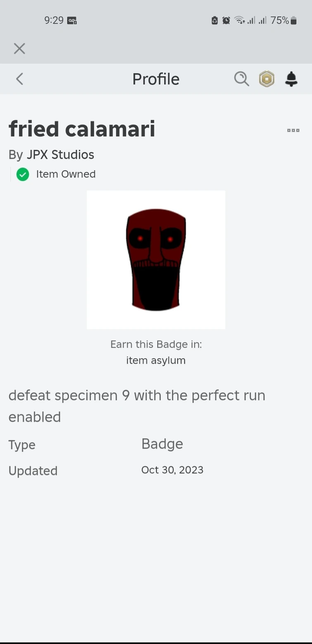Close the profile overlay with the X icon
The height and width of the screenshot is (644, 312).
(x=19, y=48)
